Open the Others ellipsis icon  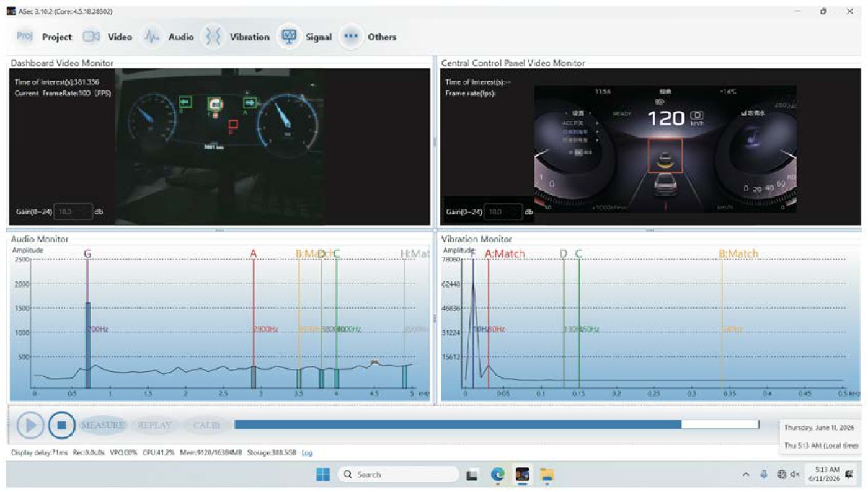(x=351, y=37)
